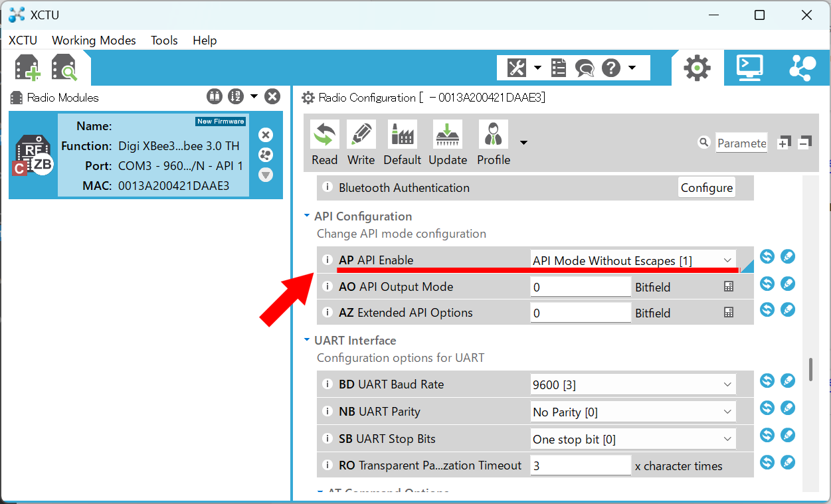Open the configuration Profile button
Image resolution: width=831 pixels, height=504 pixels.
point(494,143)
